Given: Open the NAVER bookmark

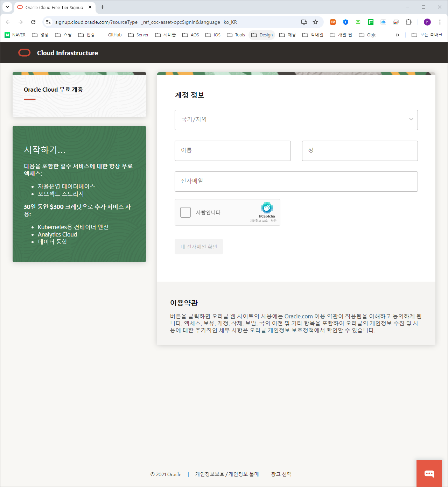Looking at the screenshot, I should 15,35.
